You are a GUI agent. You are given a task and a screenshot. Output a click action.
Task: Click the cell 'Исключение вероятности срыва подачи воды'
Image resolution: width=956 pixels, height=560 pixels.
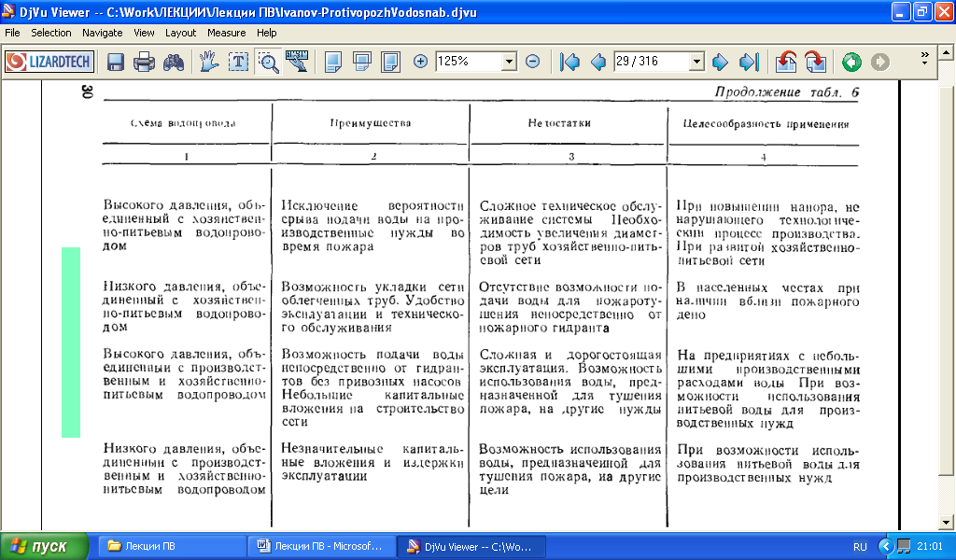coord(373,226)
